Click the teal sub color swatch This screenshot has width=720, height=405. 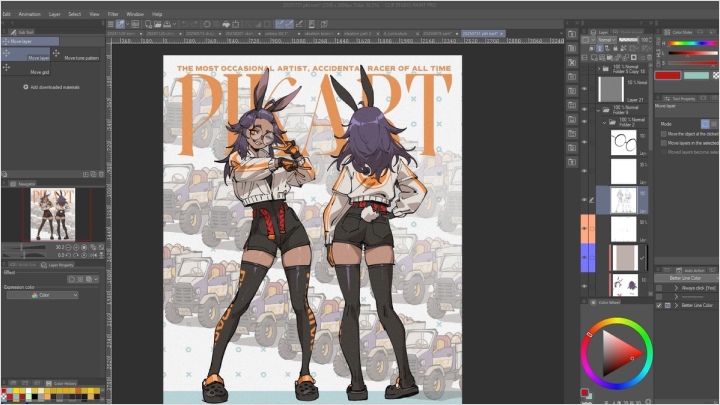[x=696, y=75]
